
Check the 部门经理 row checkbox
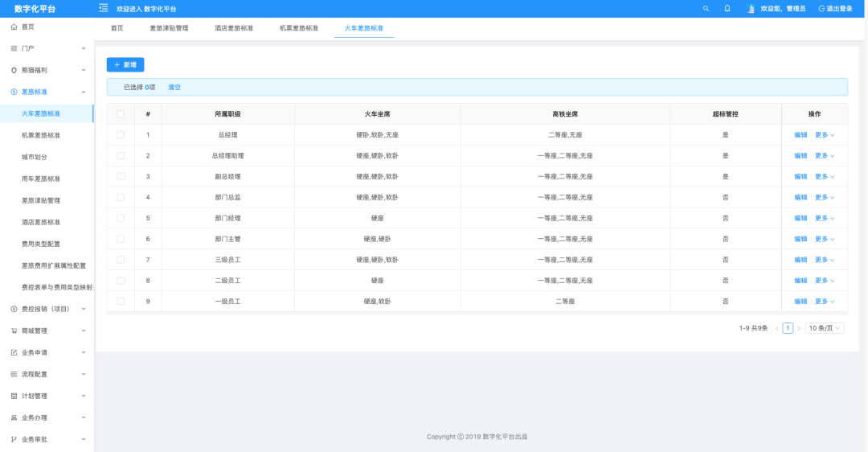pos(121,218)
